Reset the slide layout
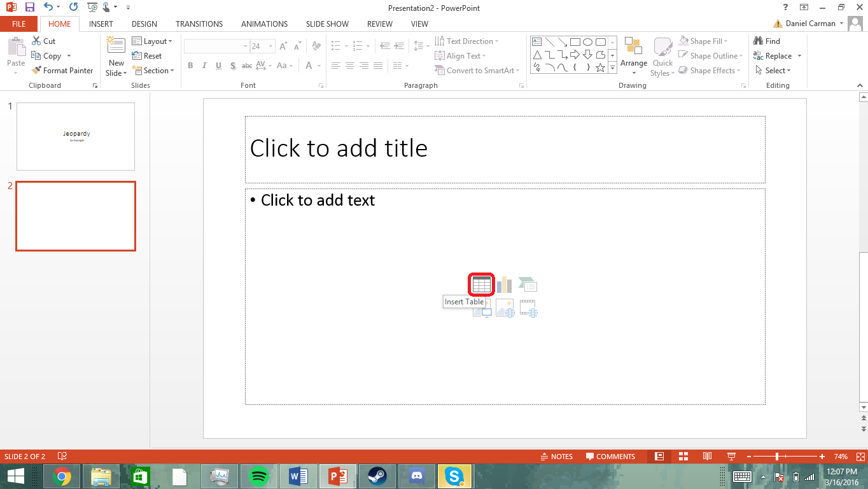This screenshot has height=489, width=868. click(147, 56)
